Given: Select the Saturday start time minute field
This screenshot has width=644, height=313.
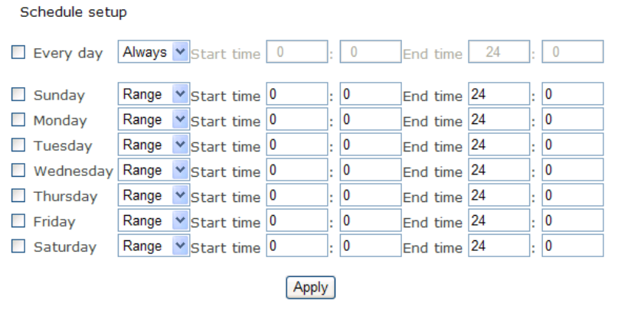Looking at the screenshot, I should tap(370, 246).
